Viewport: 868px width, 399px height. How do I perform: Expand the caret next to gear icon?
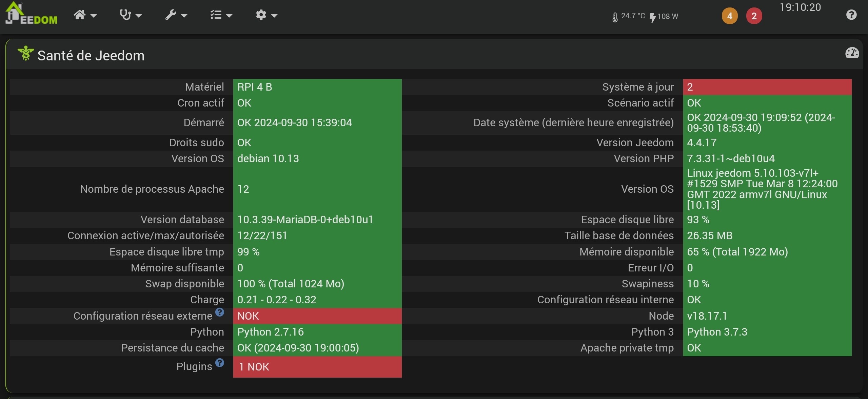274,16
